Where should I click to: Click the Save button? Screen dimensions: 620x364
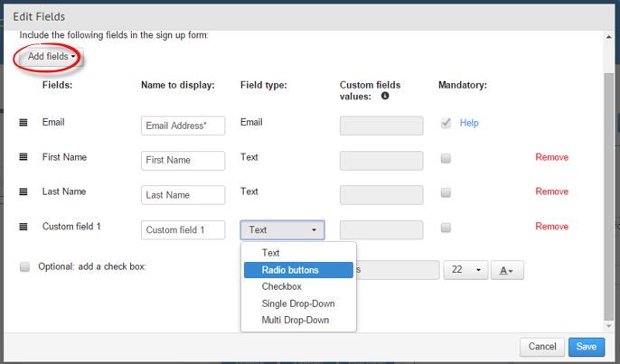586,347
